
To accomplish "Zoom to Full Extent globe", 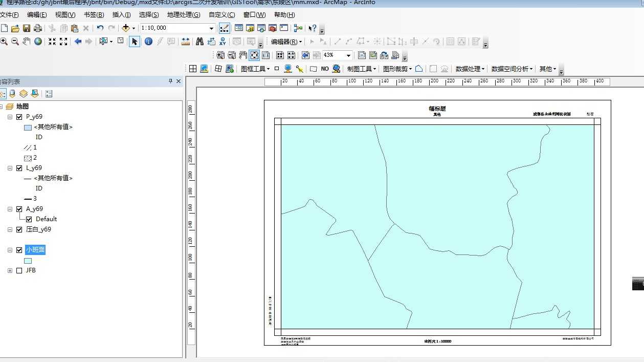I will point(38,41).
